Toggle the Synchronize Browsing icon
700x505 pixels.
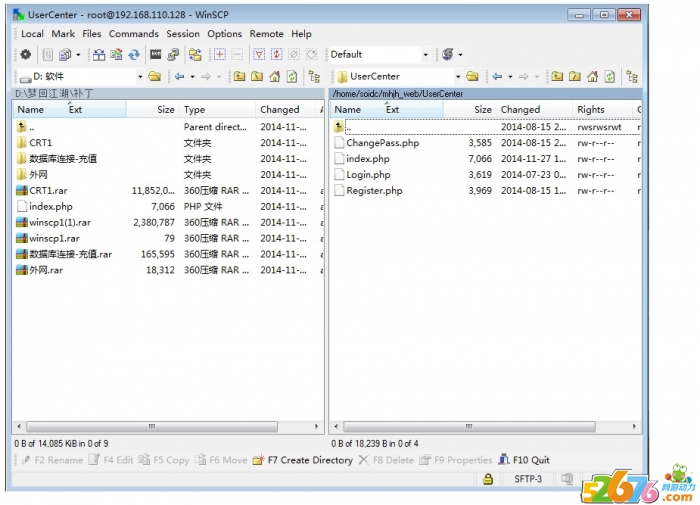[x=195, y=54]
